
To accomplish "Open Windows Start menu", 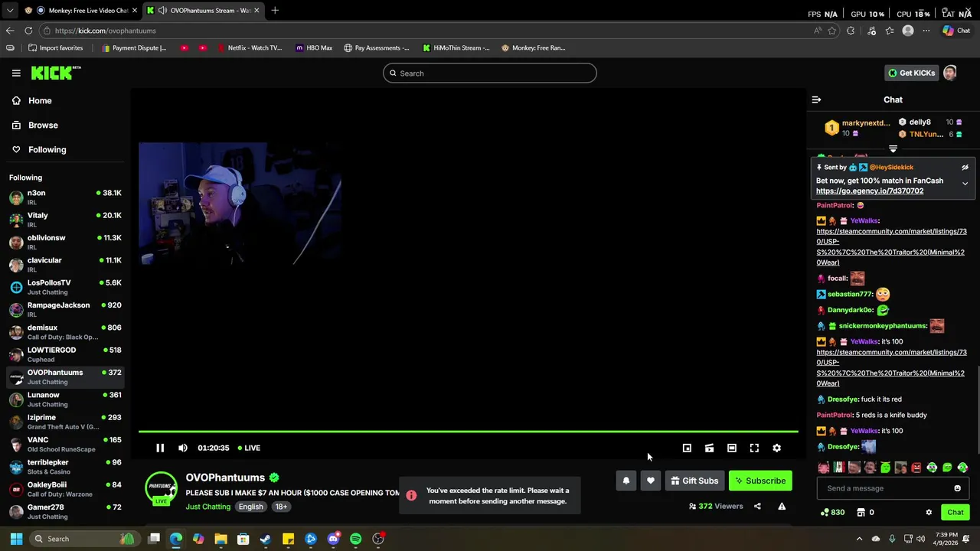I will [16, 539].
